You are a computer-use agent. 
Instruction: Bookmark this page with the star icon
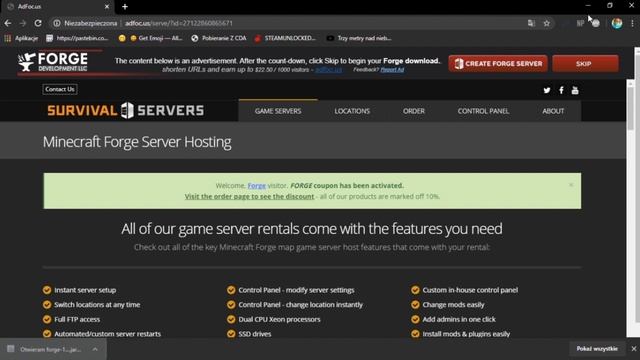[x=547, y=23]
